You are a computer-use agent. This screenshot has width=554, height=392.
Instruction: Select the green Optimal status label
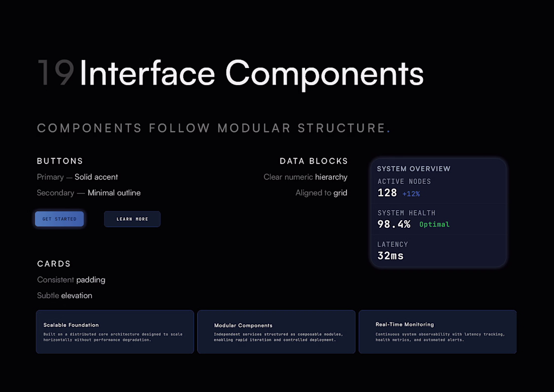click(x=434, y=224)
